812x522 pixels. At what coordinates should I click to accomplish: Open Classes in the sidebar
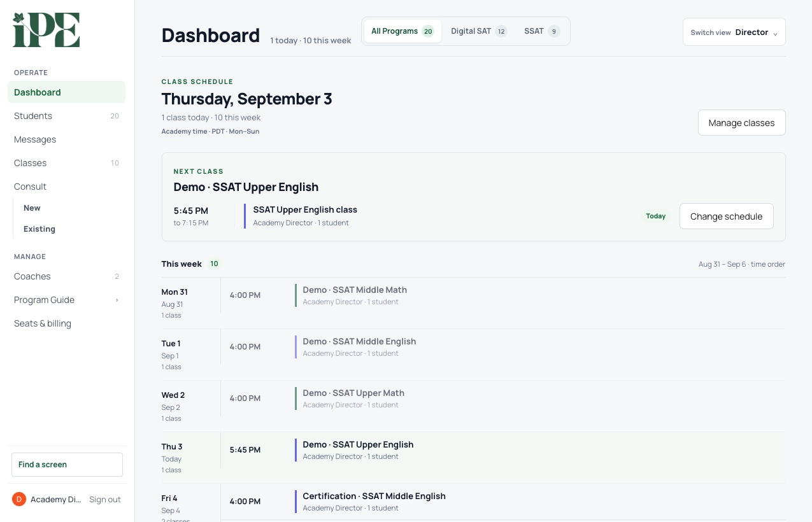[66, 163]
